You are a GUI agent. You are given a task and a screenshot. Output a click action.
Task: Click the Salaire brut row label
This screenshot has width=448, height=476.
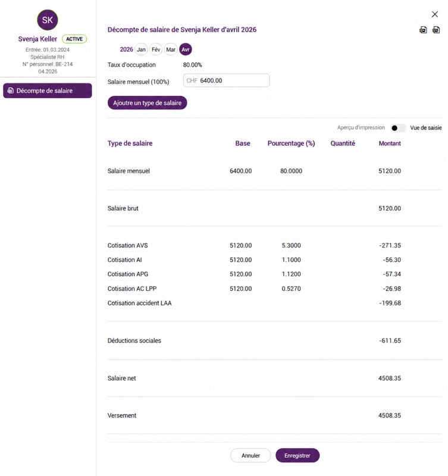123,208
